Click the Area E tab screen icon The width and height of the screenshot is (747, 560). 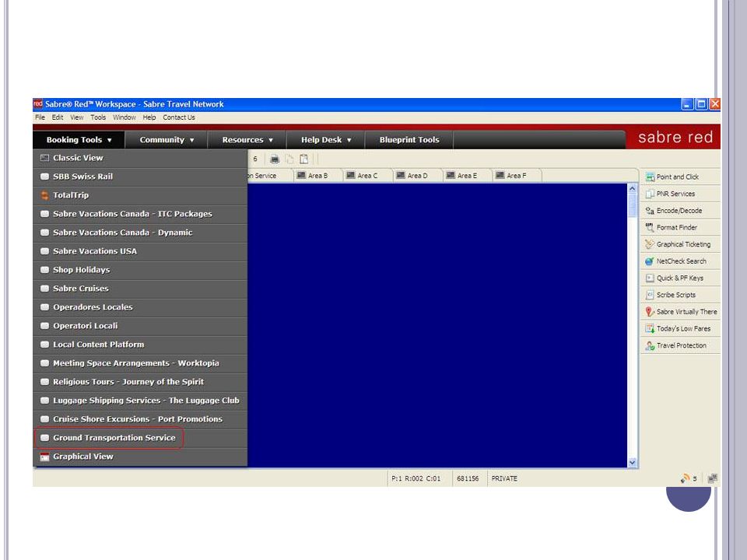[x=451, y=175]
